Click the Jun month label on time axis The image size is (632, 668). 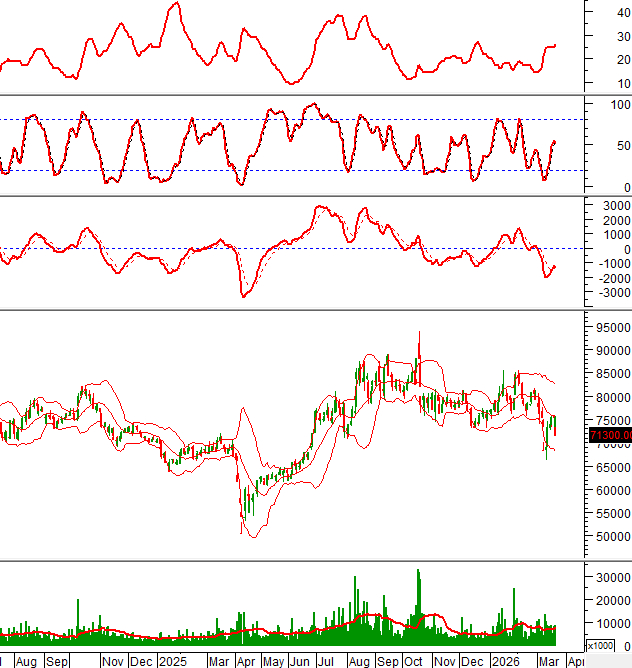point(299,661)
